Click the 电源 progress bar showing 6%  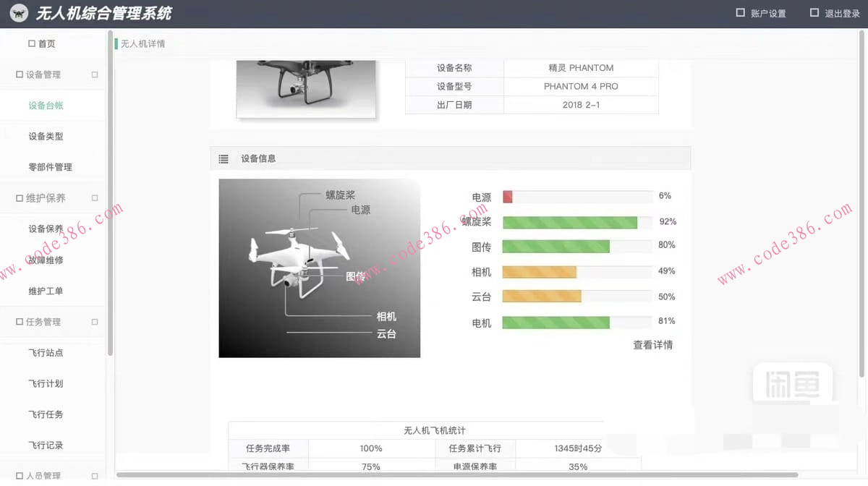[577, 196]
